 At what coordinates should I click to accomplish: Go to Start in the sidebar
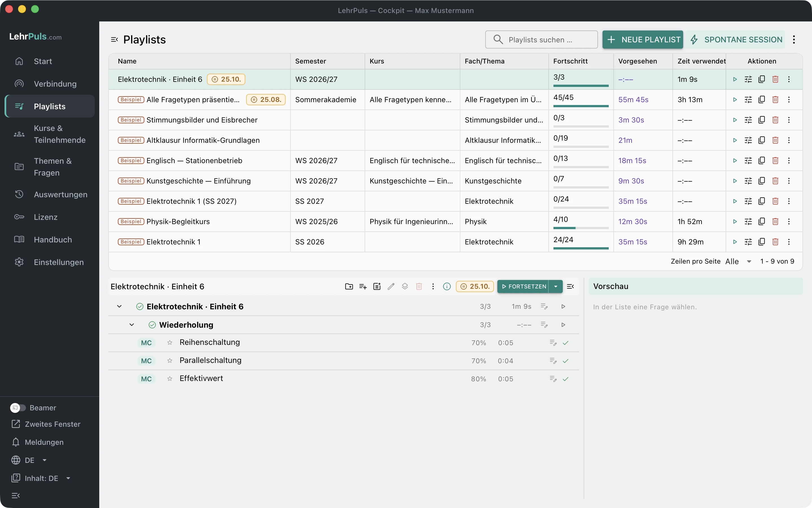(x=50, y=61)
